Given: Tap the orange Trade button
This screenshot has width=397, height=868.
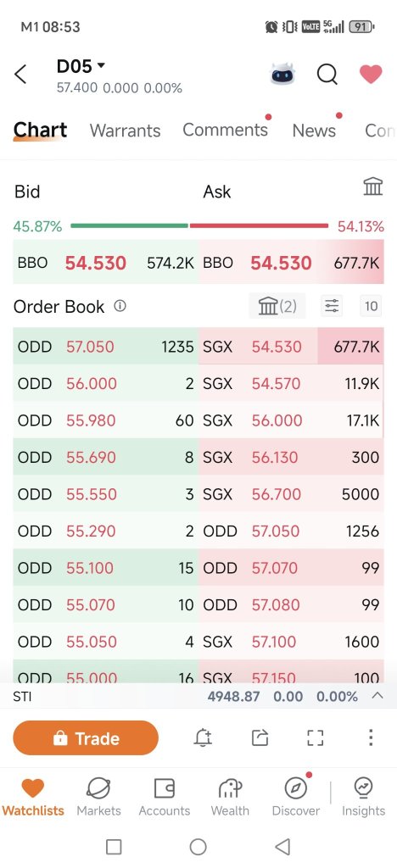Looking at the screenshot, I should (x=86, y=738).
